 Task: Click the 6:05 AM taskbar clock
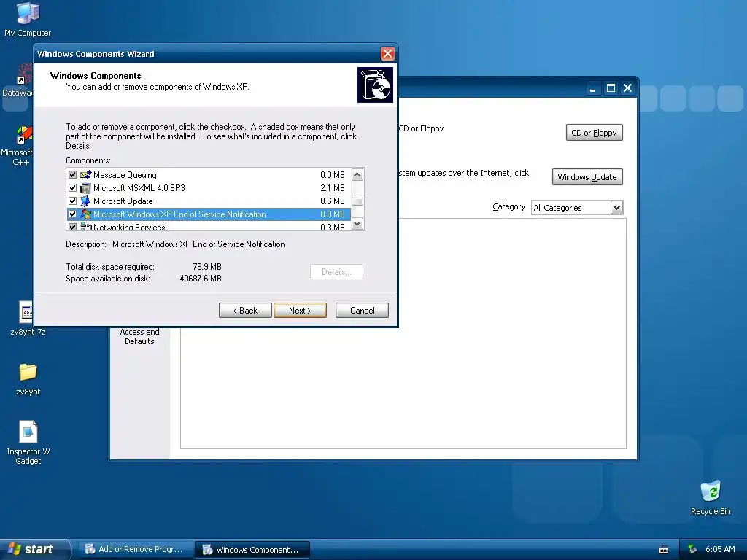point(720,550)
